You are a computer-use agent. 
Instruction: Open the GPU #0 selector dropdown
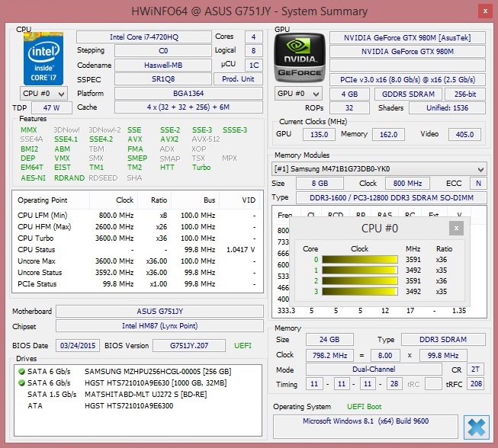(x=298, y=94)
